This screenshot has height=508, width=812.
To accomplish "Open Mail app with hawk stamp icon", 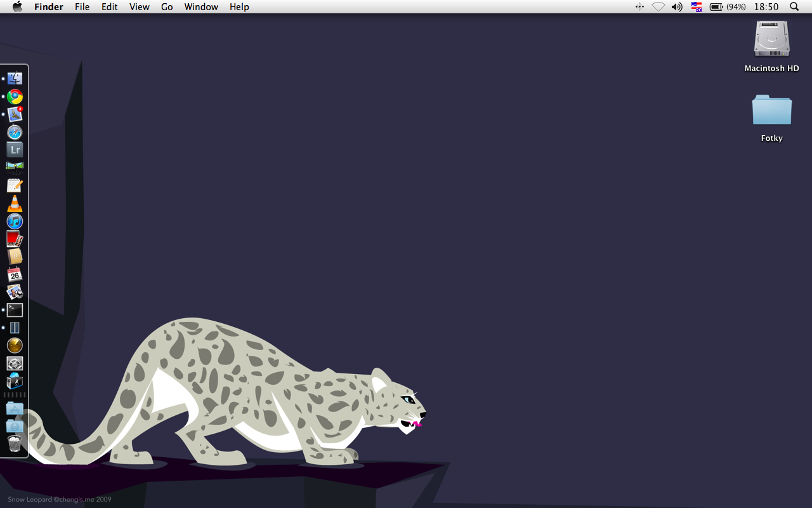I will coord(15,114).
